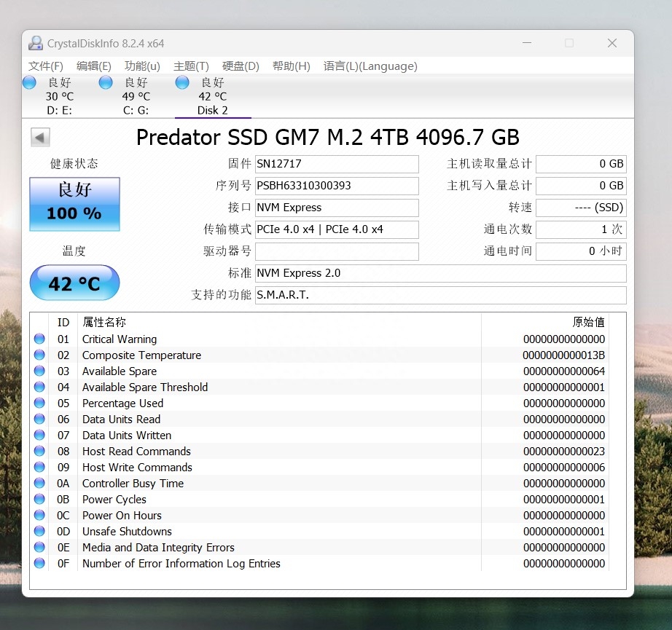
Task: Click the raw value 00000000000023
Action: 564,451
